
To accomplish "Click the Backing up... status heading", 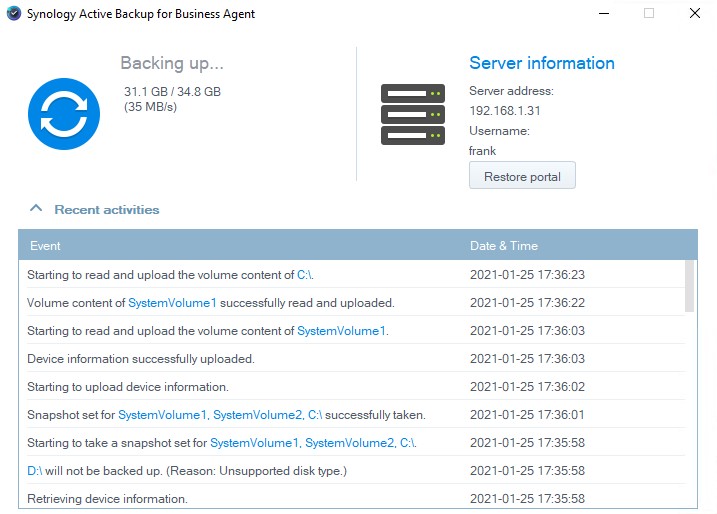I will (x=172, y=63).
